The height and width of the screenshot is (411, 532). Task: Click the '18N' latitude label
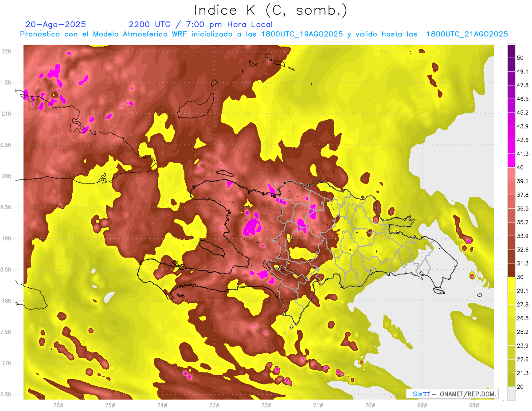click(x=7, y=301)
